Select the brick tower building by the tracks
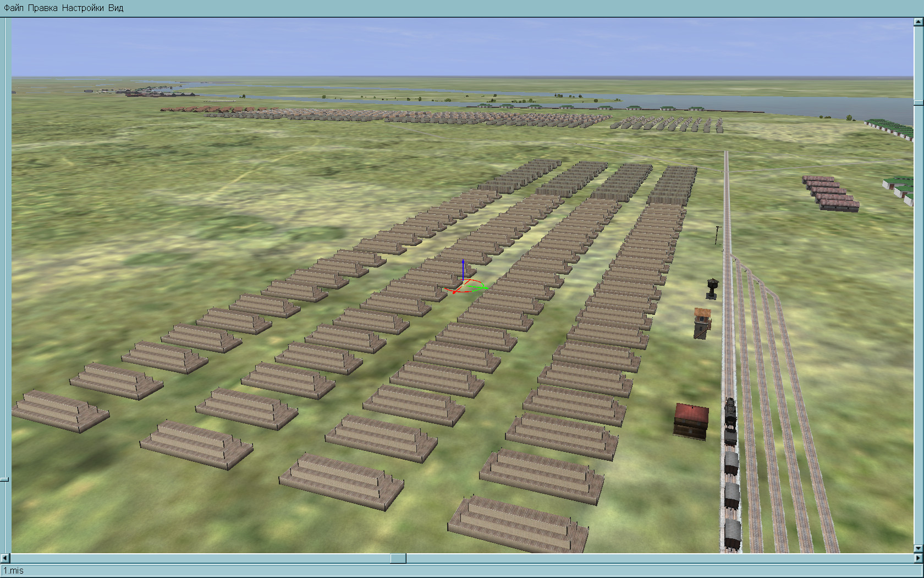Viewport: 924px width, 578px height. [x=702, y=323]
